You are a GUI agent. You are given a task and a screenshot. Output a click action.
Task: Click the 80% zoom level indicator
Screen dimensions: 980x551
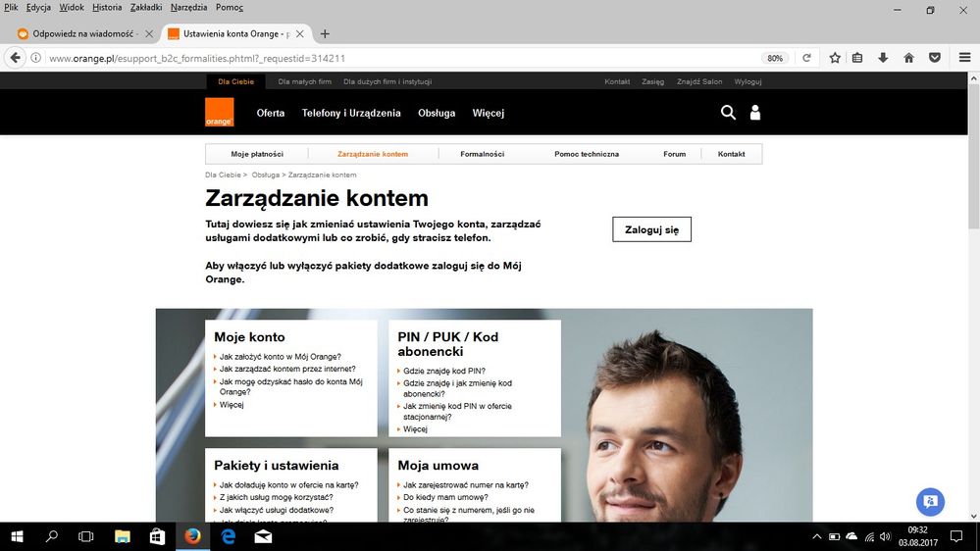point(774,58)
